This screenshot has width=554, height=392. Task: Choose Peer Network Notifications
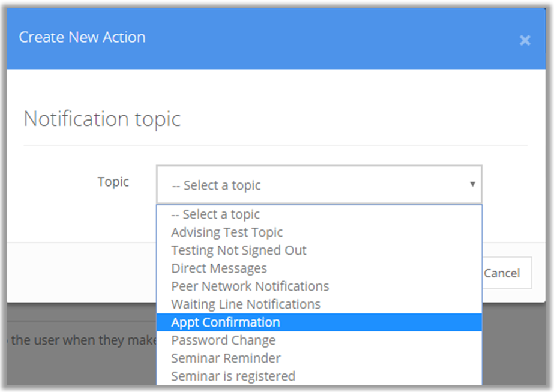[250, 286]
